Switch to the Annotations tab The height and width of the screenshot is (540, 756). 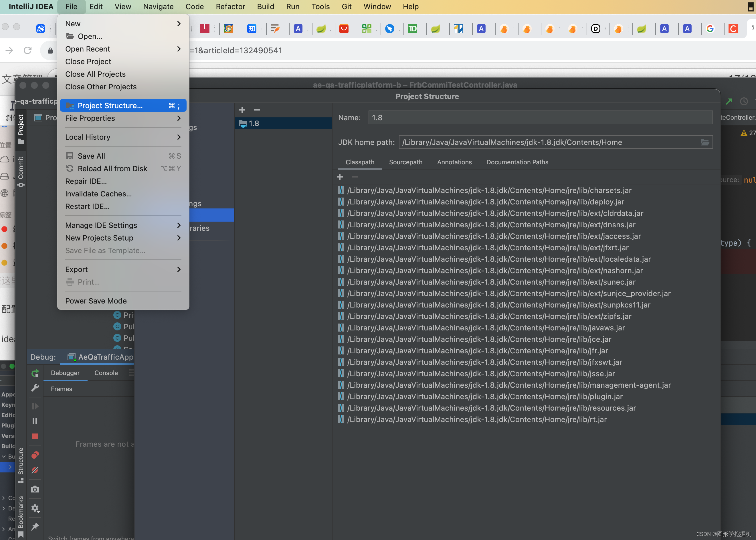click(454, 162)
